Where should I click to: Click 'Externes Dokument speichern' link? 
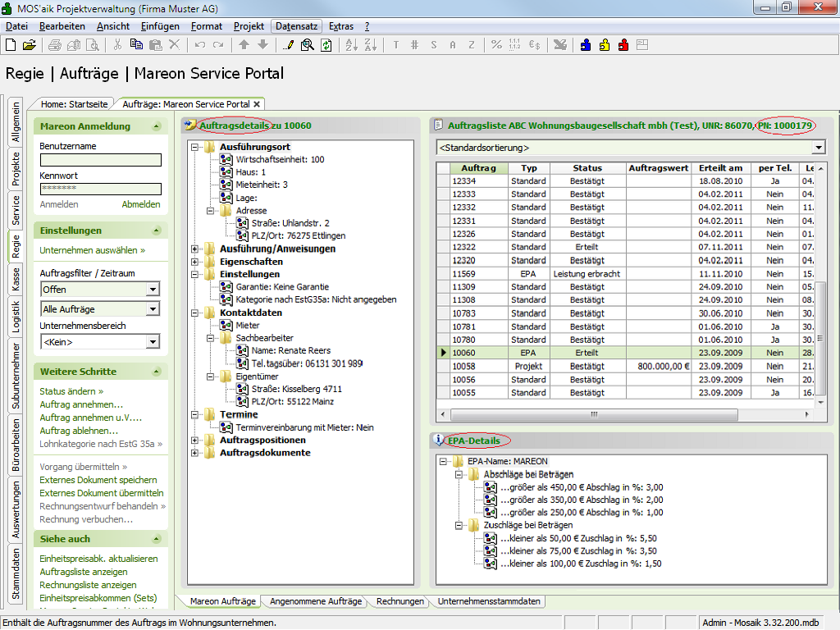click(98, 481)
